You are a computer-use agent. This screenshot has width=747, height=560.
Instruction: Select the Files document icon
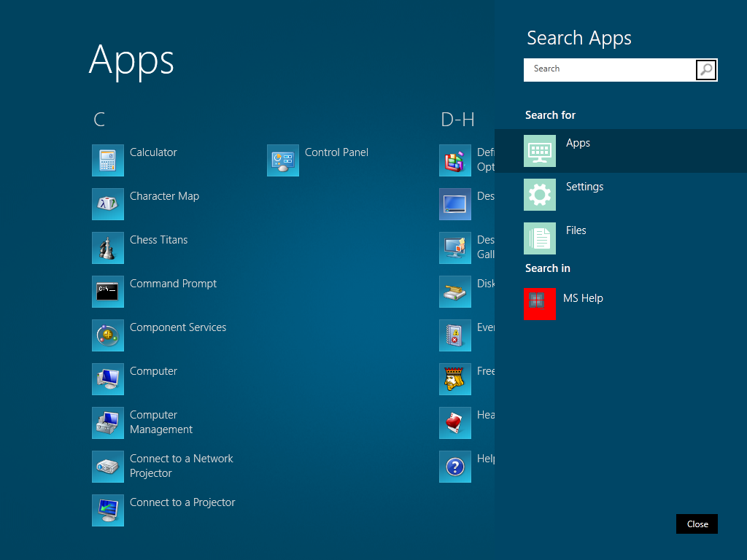pos(540,238)
